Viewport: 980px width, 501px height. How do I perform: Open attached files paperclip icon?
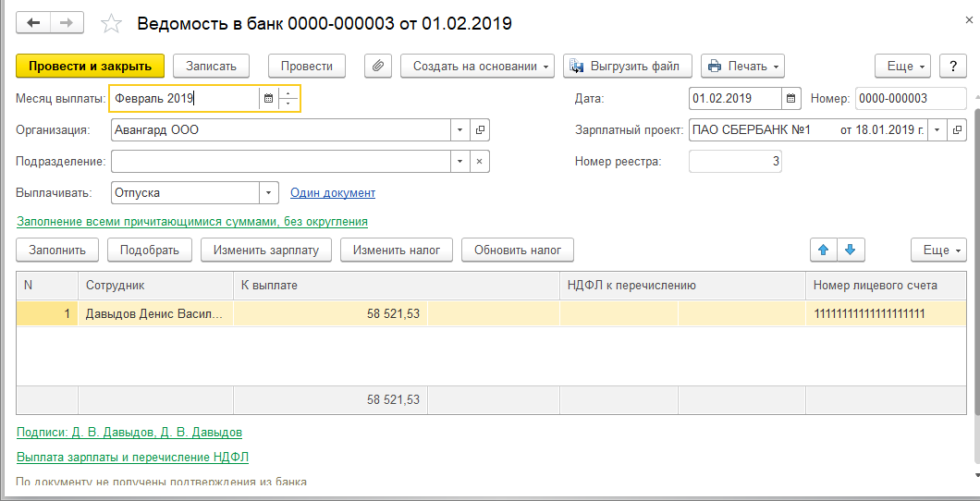point(378,66)
